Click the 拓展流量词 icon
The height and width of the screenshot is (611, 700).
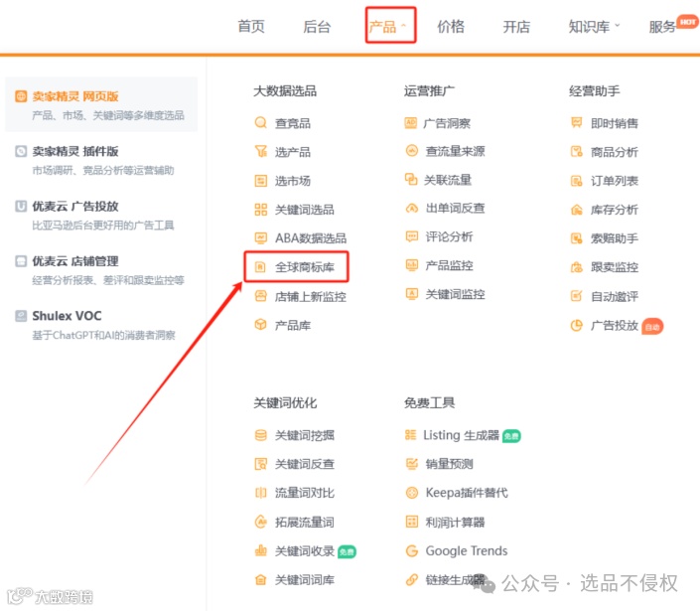pyautogui.click(x=261, y=522)
